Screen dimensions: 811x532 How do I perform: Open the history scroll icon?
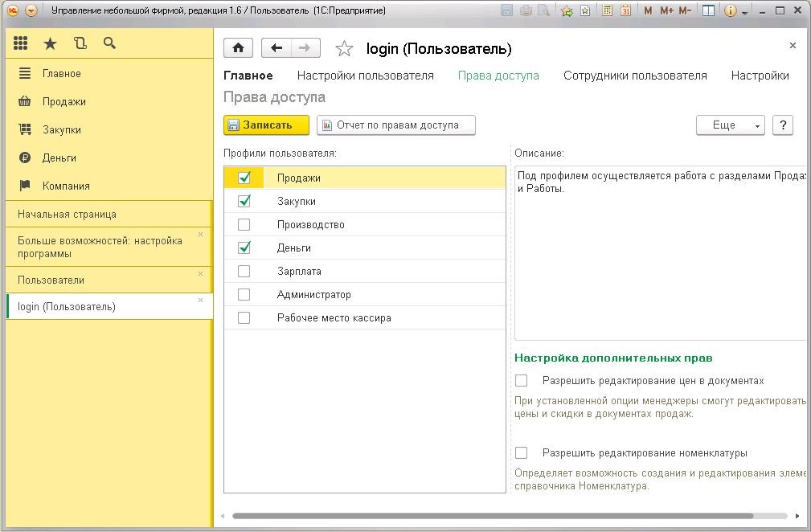click(80, 43)
